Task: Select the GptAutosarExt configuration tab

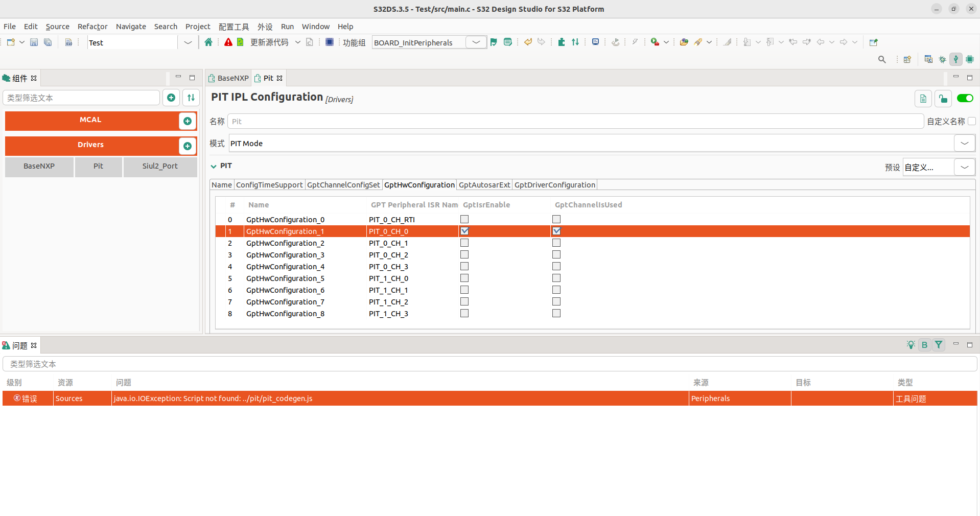Action: 484,184
